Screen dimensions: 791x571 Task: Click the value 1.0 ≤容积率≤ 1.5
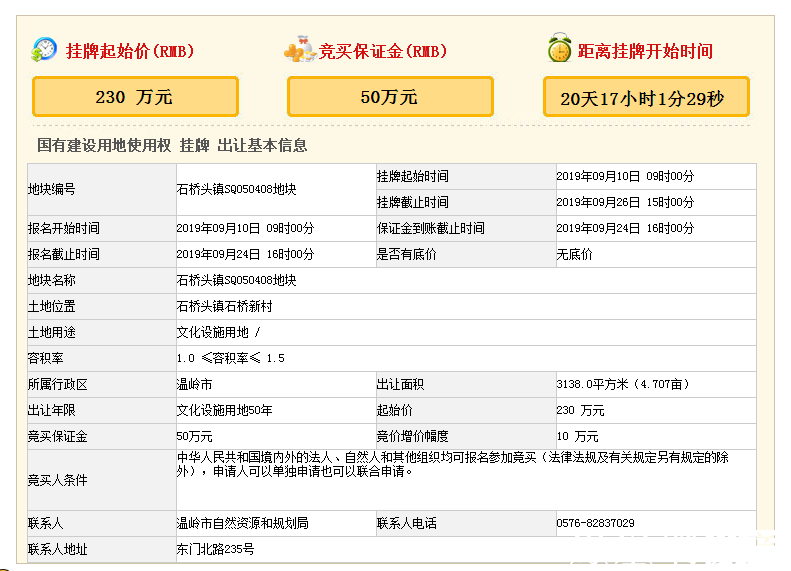(231, 358)
